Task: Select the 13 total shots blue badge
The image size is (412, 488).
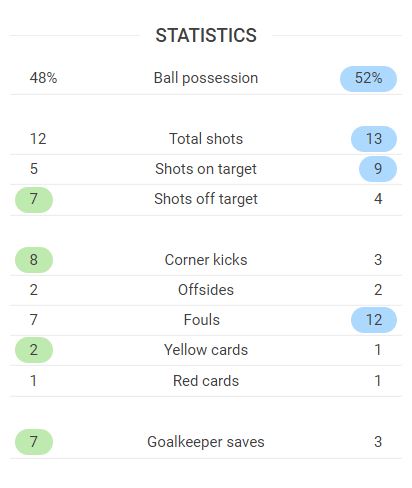Action: 374,139
